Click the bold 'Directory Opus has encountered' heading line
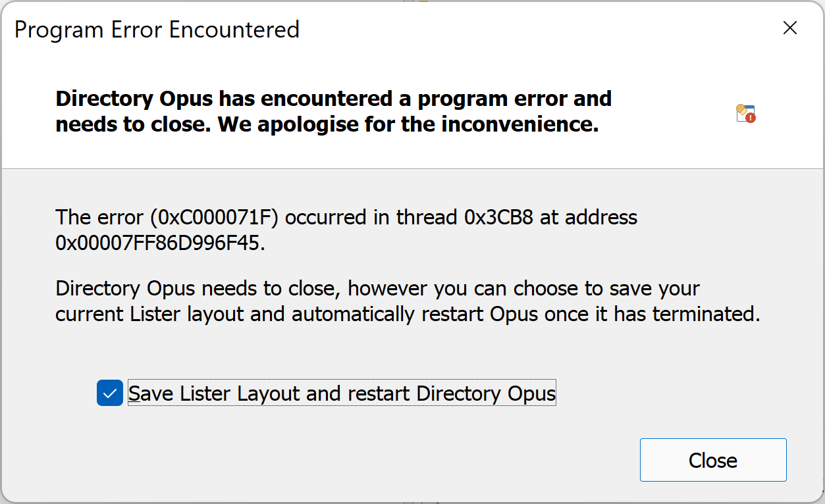Screen dimensions: 825x504 [x=334, y=99]
